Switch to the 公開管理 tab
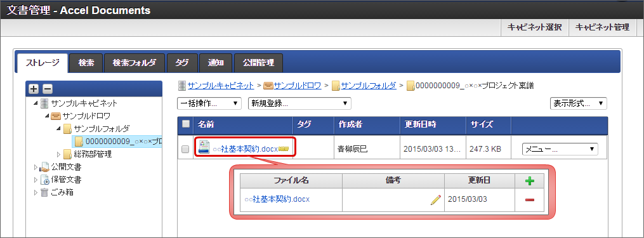 tap(258, 63)
